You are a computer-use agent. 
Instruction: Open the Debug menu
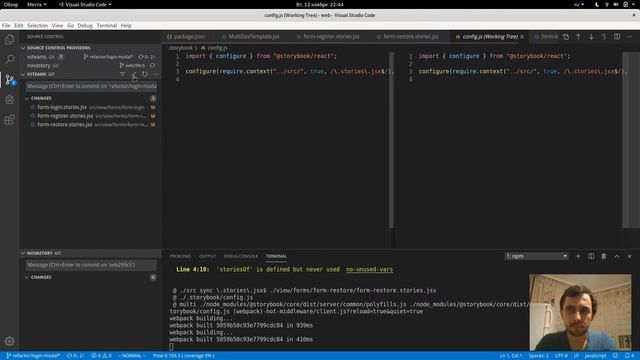(x=85, y=25)
